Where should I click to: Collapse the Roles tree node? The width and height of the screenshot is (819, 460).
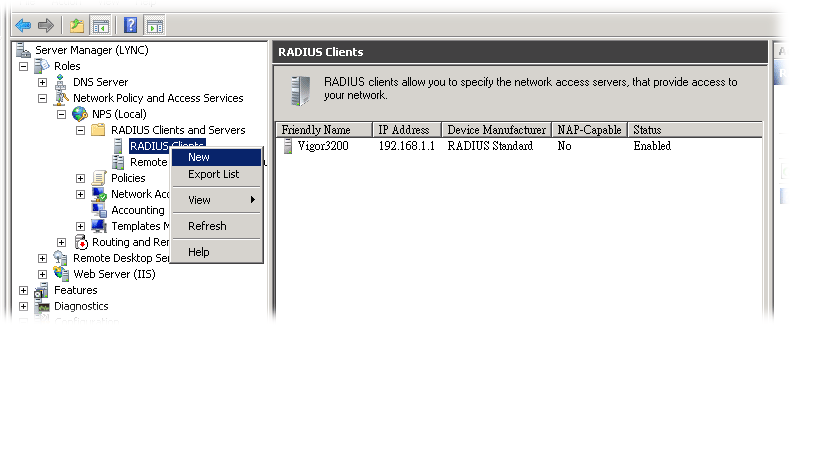(x=23, y=66)
